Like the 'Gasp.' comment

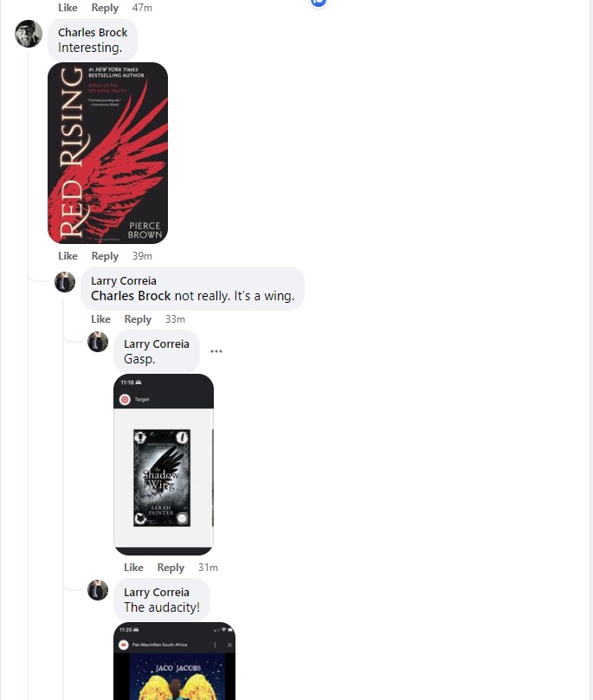(133, 568)
